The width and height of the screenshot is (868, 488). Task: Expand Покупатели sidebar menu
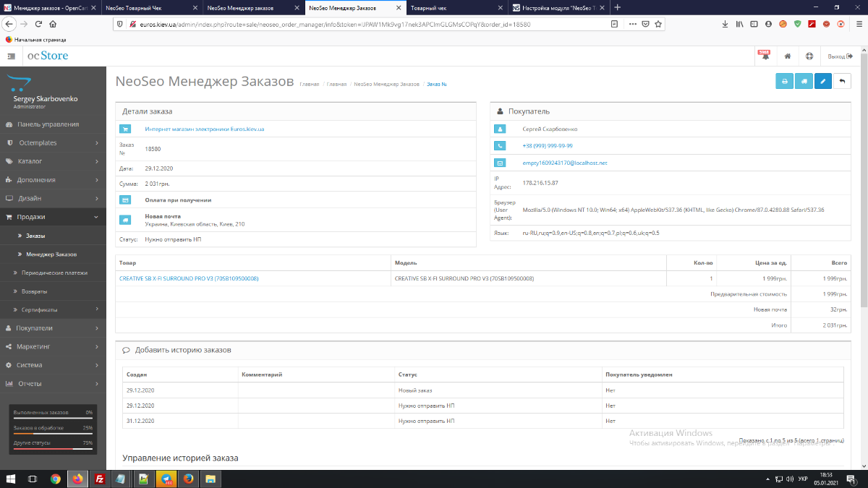click(x=53, y=328)
